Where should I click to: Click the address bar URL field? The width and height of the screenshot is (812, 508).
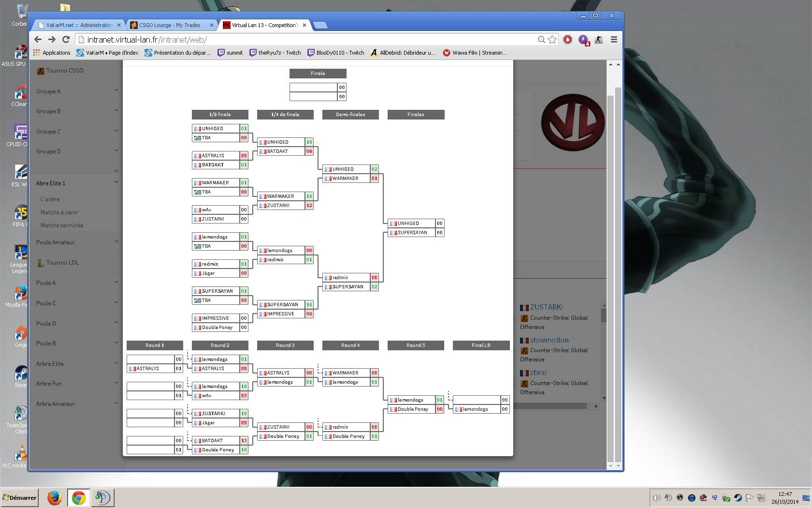click(x=309, y=40)
